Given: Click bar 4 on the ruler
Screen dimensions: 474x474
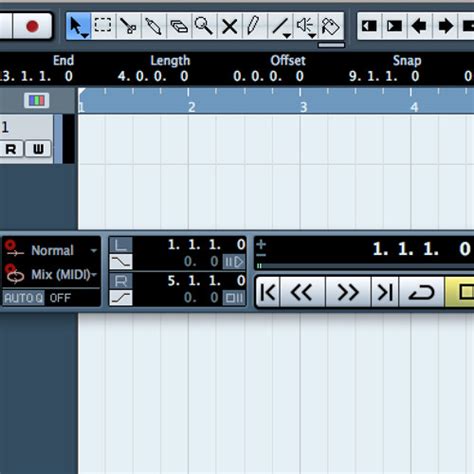Looking at the screenshot, I should [414, 107].
